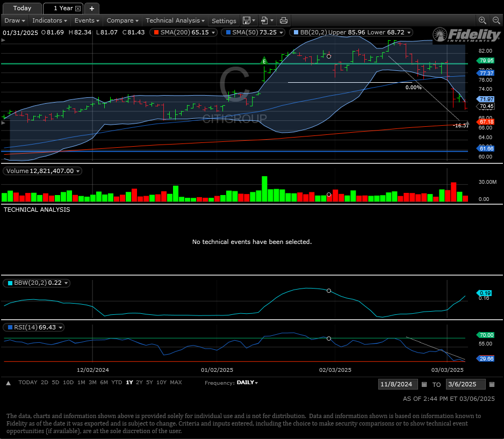Expand the save icon dropdown arrow
Viewport: 504px width, 439px height.
[x=254, y=20]
